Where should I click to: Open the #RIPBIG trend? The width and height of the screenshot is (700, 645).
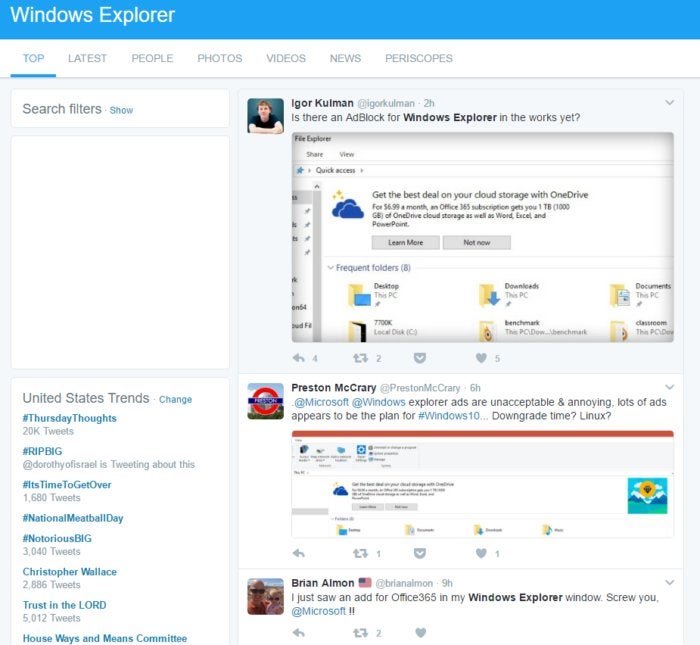[42, 451]
